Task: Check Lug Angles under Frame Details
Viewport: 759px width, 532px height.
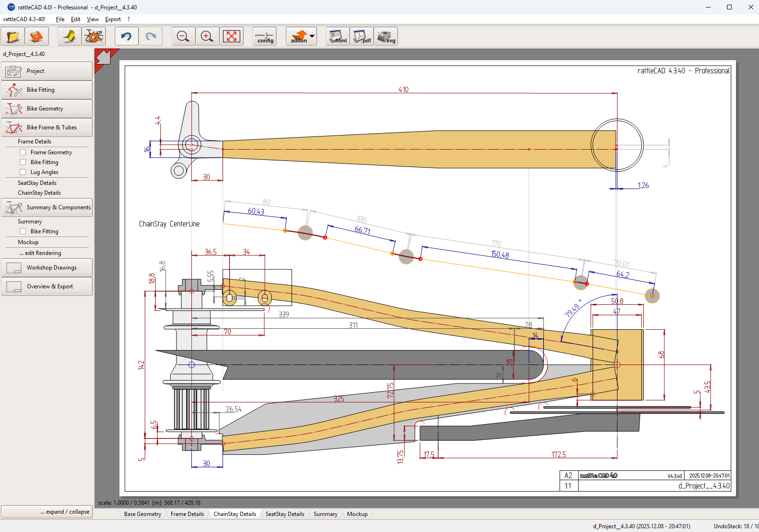Action: pyautogui.click(x=23, y=172)
